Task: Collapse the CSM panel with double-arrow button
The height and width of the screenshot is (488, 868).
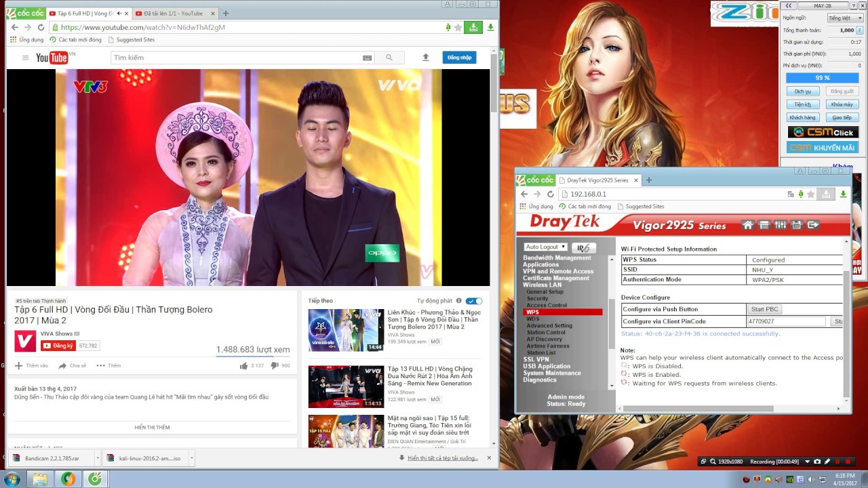Action: pyautogui.click(x=789, y=5)
